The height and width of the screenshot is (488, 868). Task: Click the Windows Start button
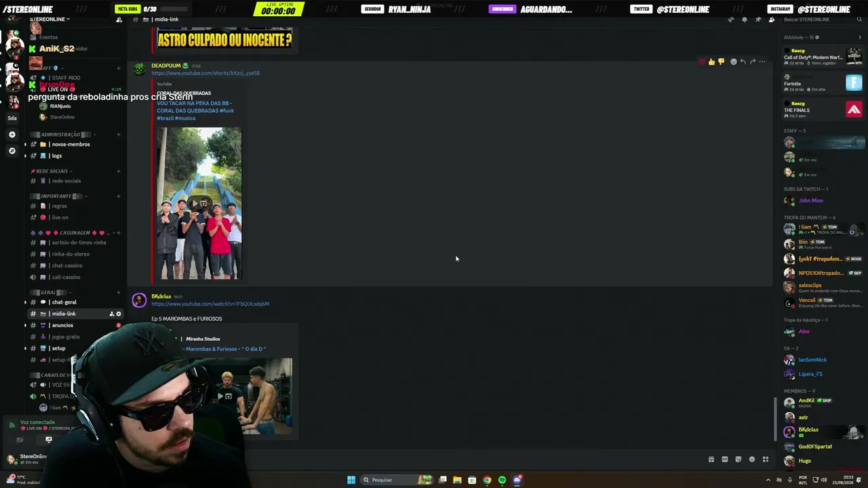(351, 480)
